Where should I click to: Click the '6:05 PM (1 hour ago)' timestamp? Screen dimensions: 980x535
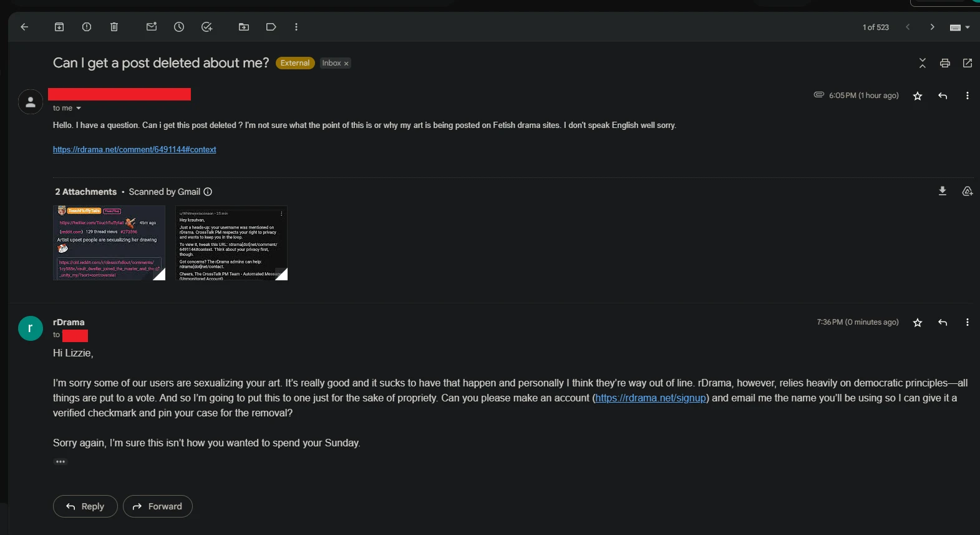click(x=864, y=96)
